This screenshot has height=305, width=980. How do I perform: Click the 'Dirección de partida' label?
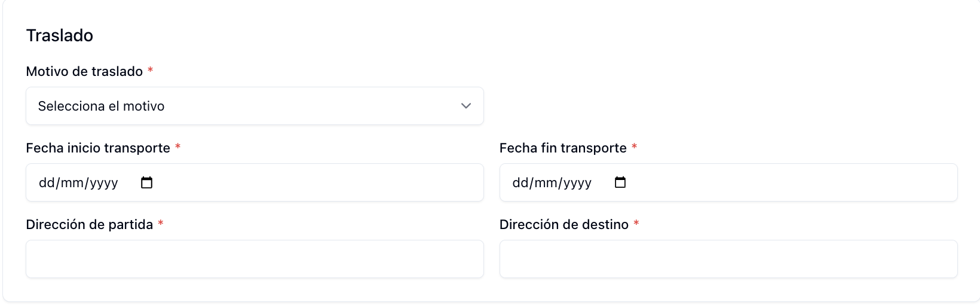[90, 224]
